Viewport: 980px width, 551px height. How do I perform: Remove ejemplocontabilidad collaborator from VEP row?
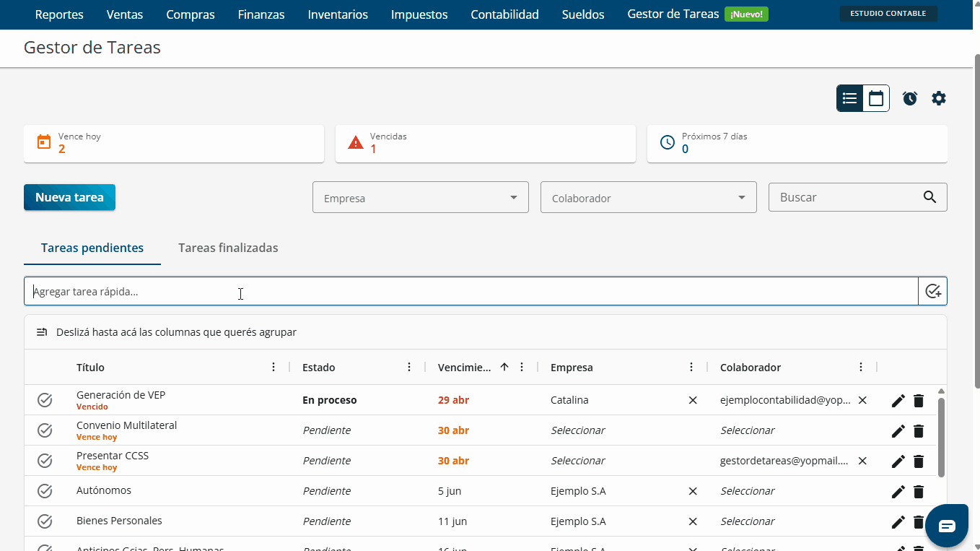tap(862, 400)
